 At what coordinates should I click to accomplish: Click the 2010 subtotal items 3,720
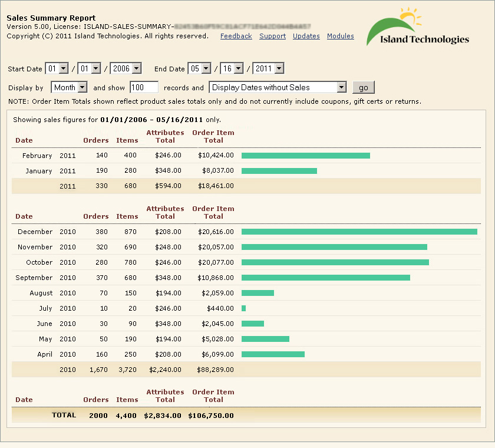coord(127,370)
